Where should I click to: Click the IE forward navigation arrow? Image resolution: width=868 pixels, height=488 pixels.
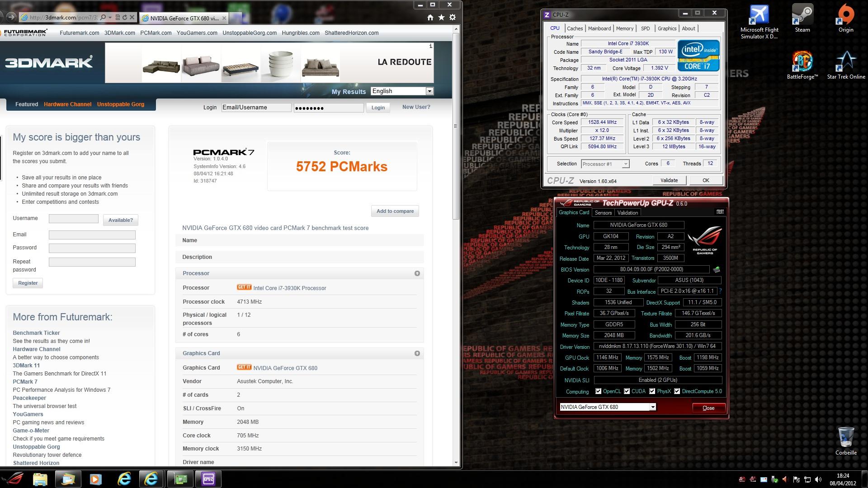click(10, 18)
